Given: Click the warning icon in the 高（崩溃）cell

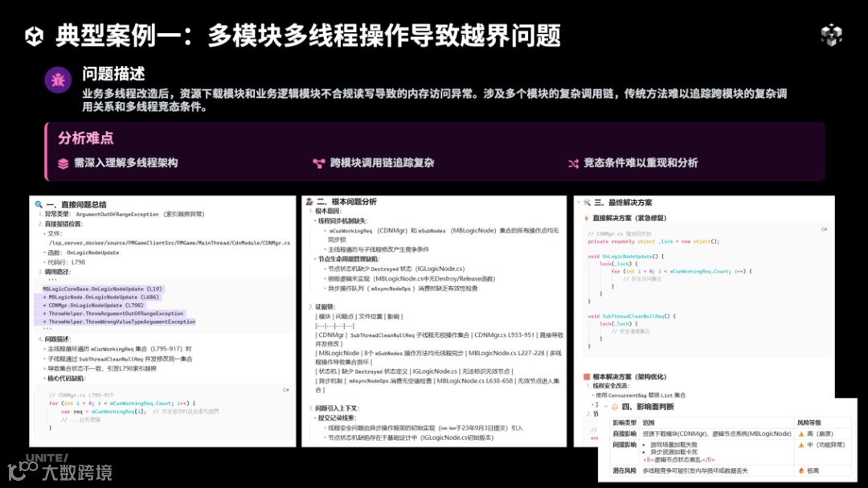Looking at the screenshot, I should pos(801,434).
